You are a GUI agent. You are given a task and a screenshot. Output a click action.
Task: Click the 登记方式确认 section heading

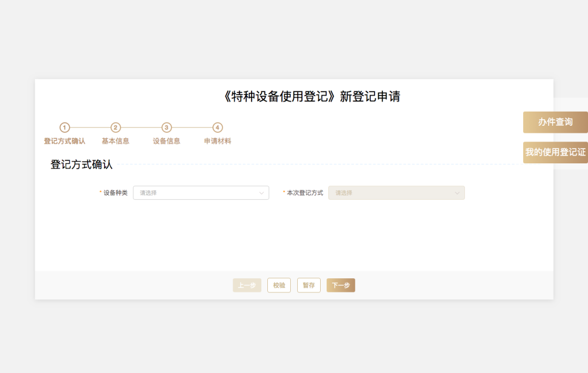(82, 164)
